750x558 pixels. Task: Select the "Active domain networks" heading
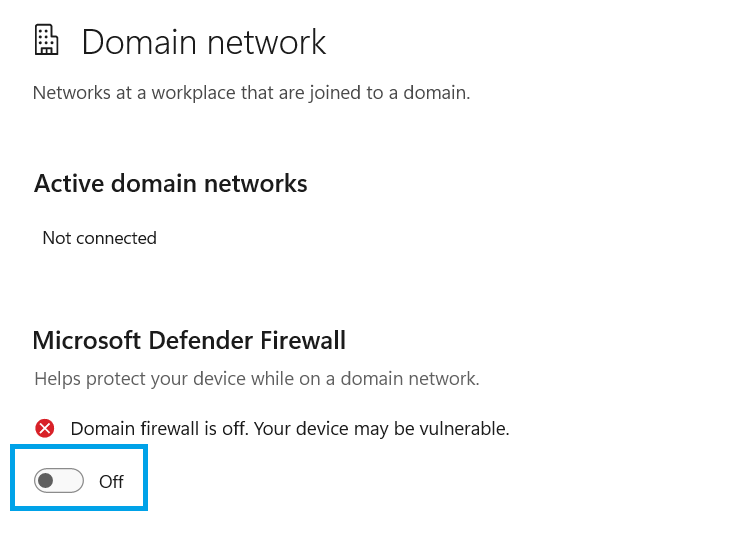coord(170,183)
